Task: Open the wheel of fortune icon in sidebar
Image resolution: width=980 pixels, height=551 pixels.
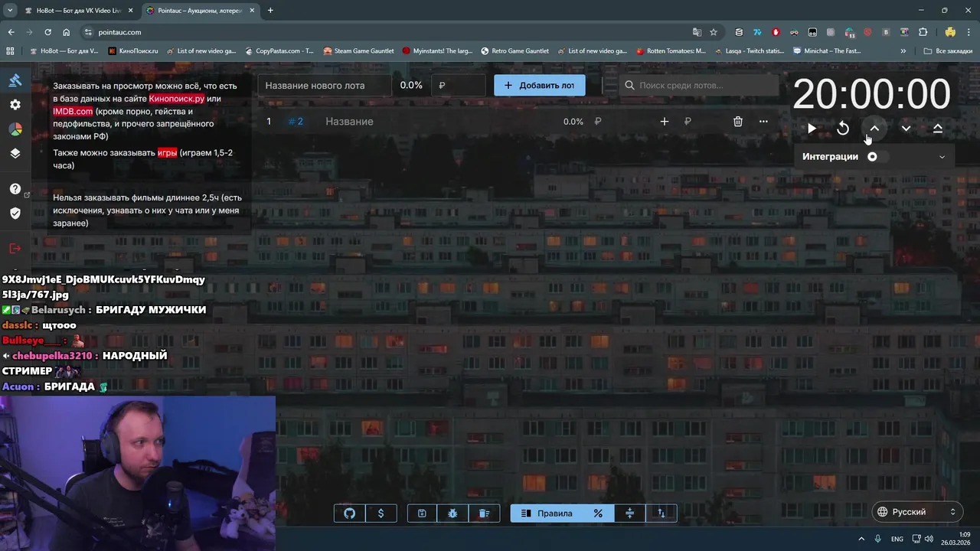Action: (15, 129)
